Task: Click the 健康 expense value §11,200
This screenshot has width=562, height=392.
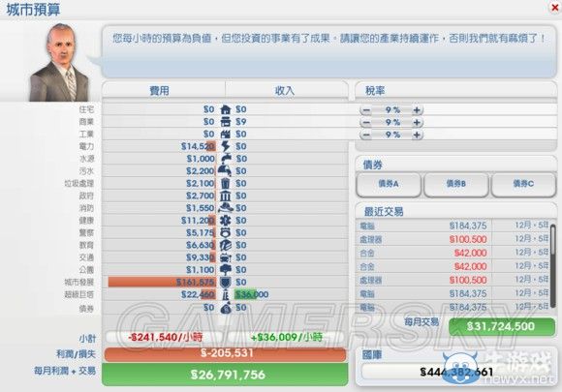Action: [198, 220]
